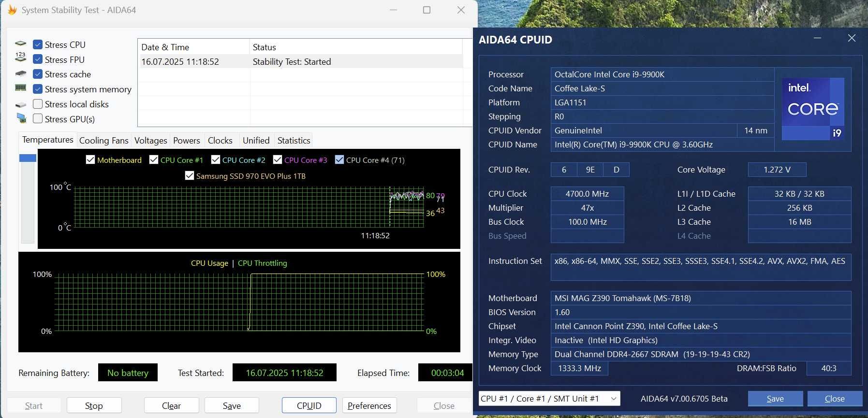Open Preferences
The height and width of the screenshot is (418, 868).
pyautogui.click(x=369, y=405)
